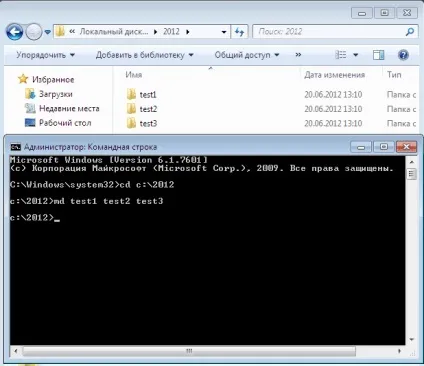Viewport: 424px width, 366px height.
Task: Click the date cell of test2 row
Action: click(x=333, y=109)
